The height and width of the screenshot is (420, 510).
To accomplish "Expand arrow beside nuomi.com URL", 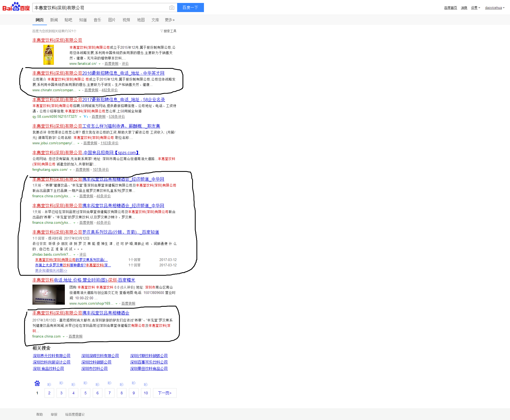I will pyautogui.click(x=116, y=304).
